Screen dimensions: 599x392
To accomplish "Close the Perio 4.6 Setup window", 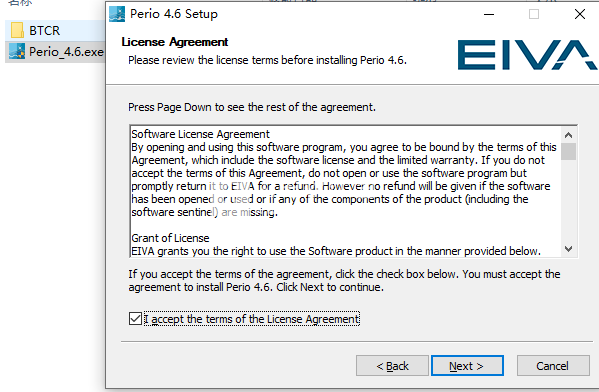I will [580, 15].
